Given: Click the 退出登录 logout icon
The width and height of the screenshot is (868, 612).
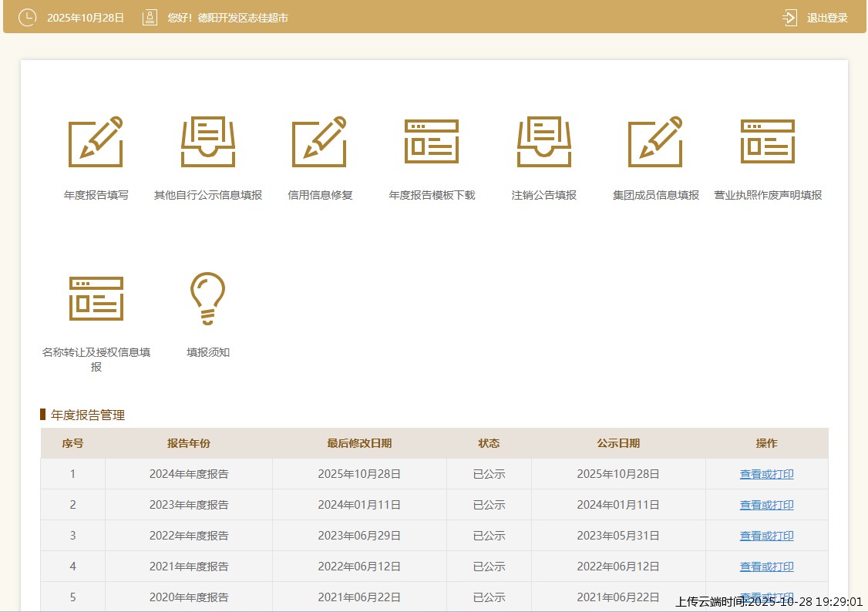Looking at the screenshot, I should (x=789, y=18).
